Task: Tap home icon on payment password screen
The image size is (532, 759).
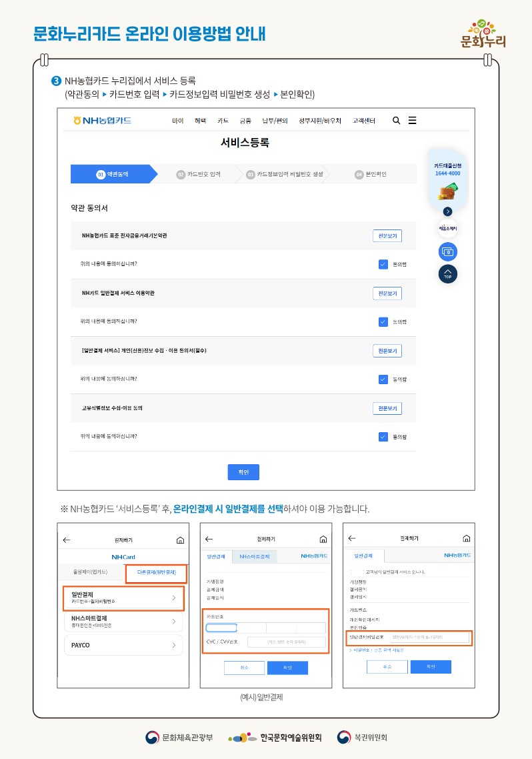Action: coord(466,538)
